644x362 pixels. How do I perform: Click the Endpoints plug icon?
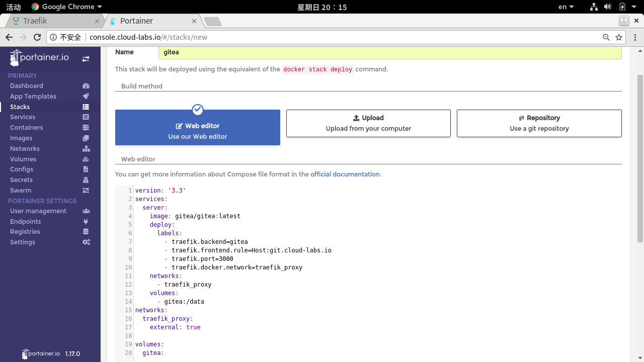pyautogui.click(x=86, y=221)
